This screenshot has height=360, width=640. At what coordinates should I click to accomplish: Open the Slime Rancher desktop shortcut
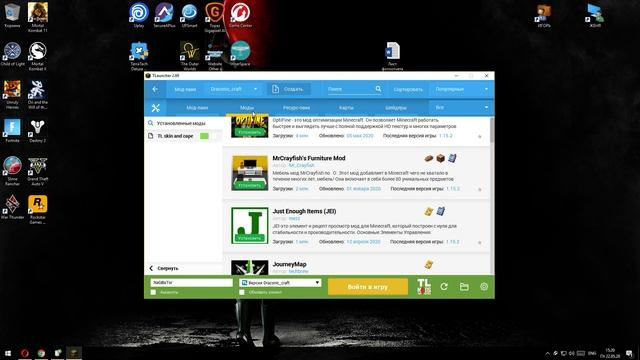[x=12, y=171]
